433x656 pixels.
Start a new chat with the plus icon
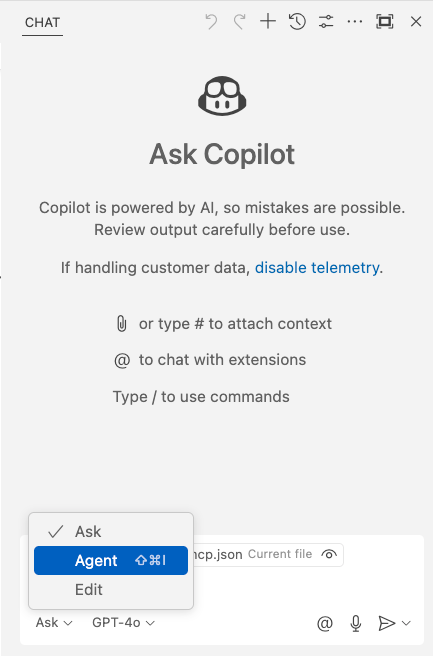click(x=268, y=21)
